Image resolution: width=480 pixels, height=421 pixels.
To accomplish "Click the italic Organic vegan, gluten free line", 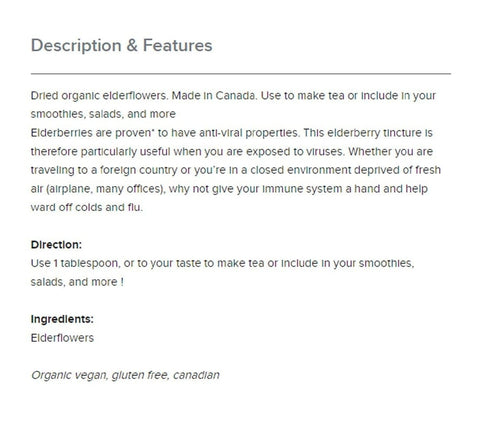I will point(125,375).
